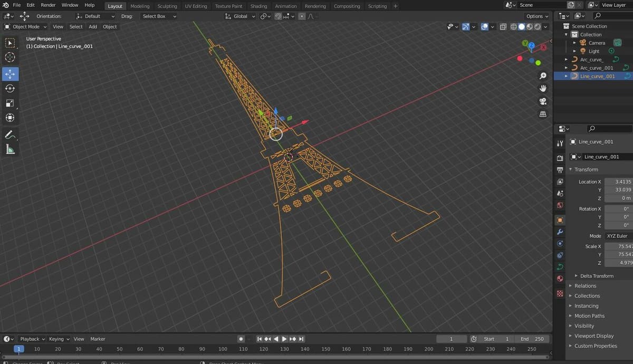Screen dimensions: 633x364
Task: Select the Transform tool
Action: (10, 117)
